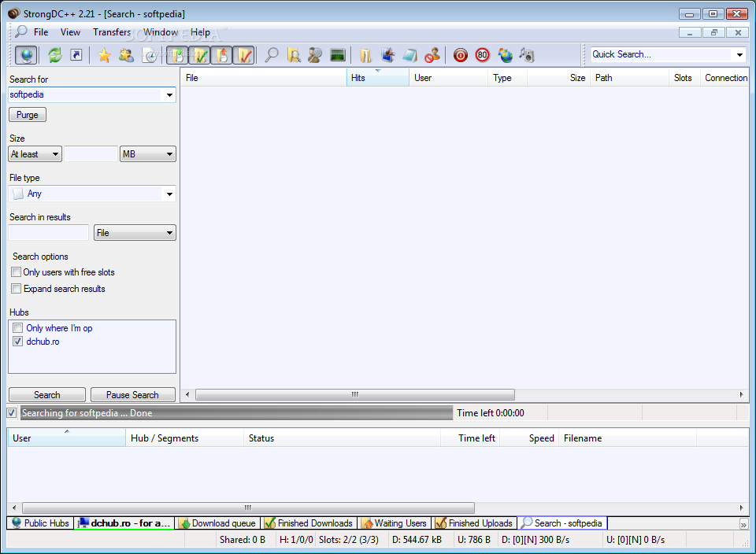Open Public Hubs via the globe toolbar icon
The height and width of the screenshot is (554, 756).
[26, 55]
